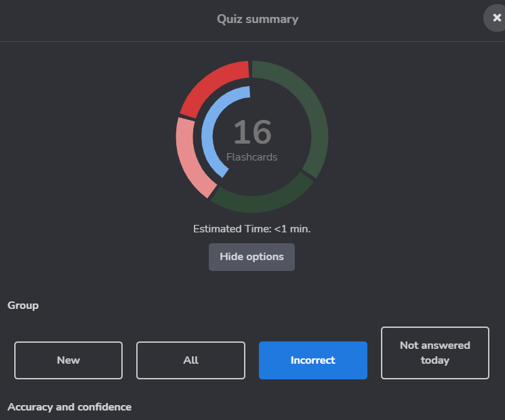The image size is (505, 420).
Task: Click the Hide options button
Action: [x=251, y=257]
